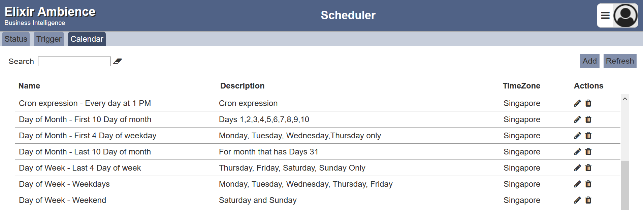Edit the Last 4 Day of week entry

(577, 168)
